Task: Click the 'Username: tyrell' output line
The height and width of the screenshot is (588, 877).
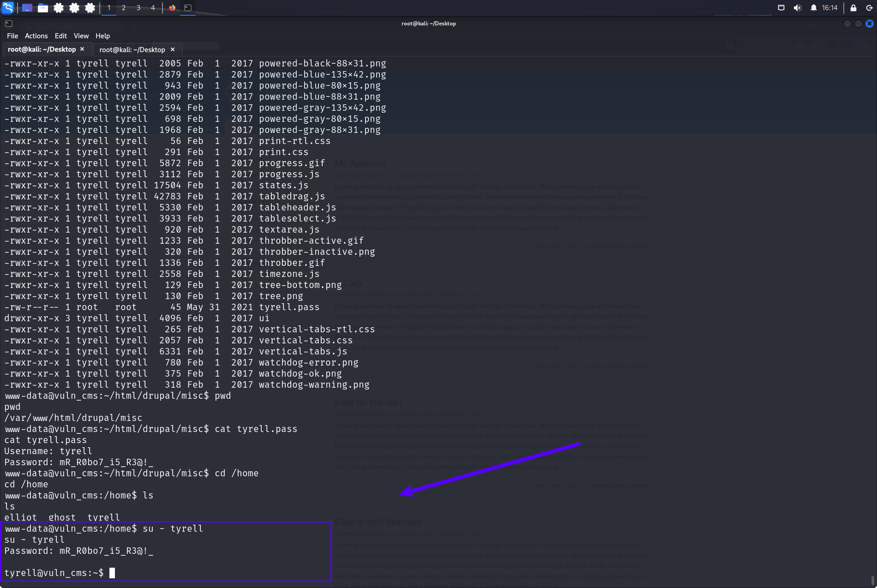Action: 48,451
